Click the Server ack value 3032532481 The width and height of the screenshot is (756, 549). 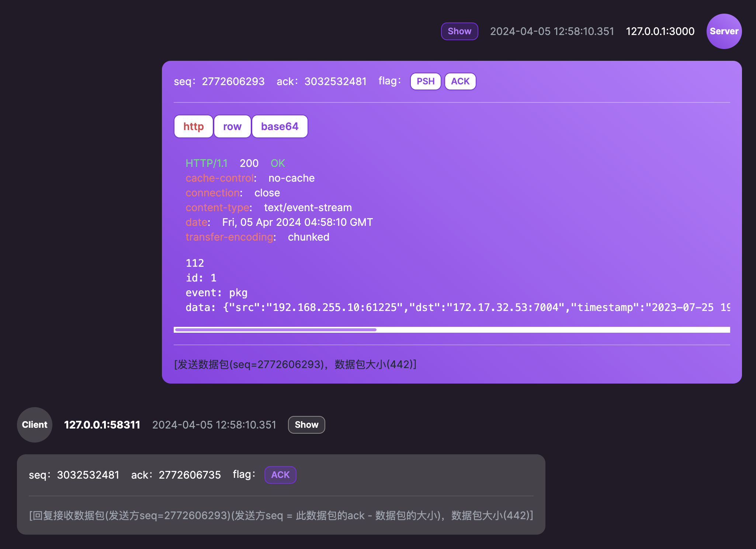pyautogui.click(x=336, y=81)
